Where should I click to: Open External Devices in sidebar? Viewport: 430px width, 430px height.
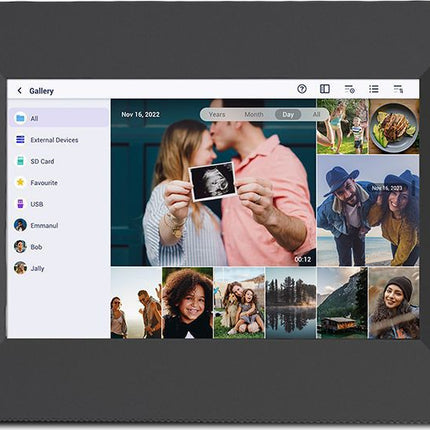[x=59, y=140]
